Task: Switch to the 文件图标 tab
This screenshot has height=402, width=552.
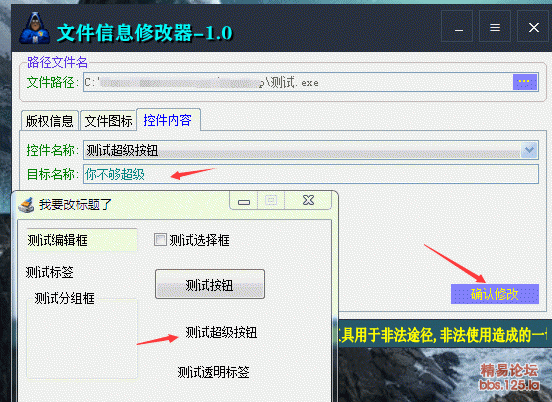Action: (x=108, y=121)
